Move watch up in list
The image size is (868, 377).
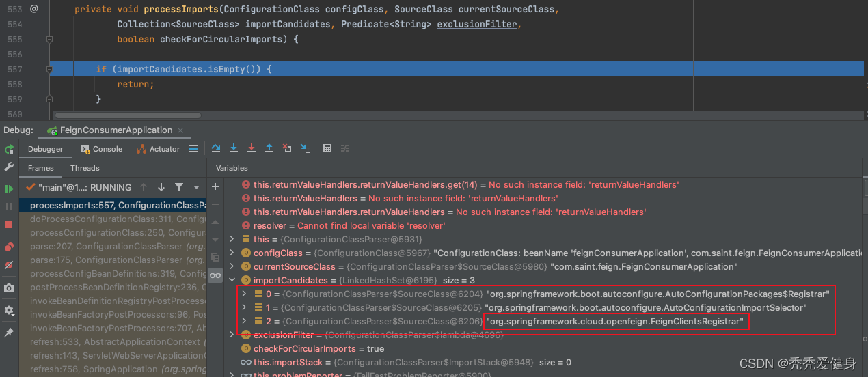click(215, 223)
